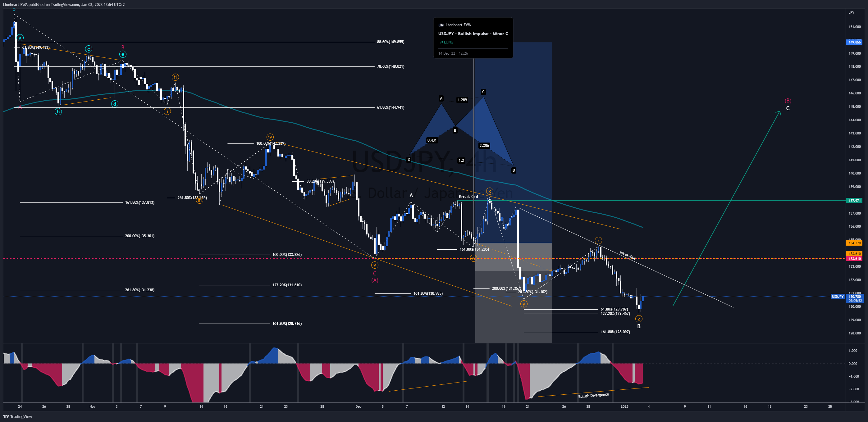Click the fib label 161.80%(137.813)
868x422 pixels.
click(139, 202)
